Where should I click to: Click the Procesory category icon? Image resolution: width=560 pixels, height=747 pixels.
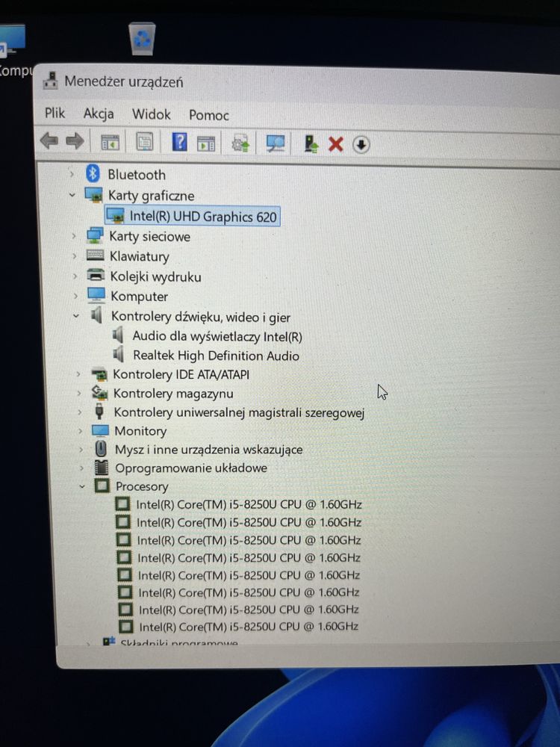[x=102, y=486]
